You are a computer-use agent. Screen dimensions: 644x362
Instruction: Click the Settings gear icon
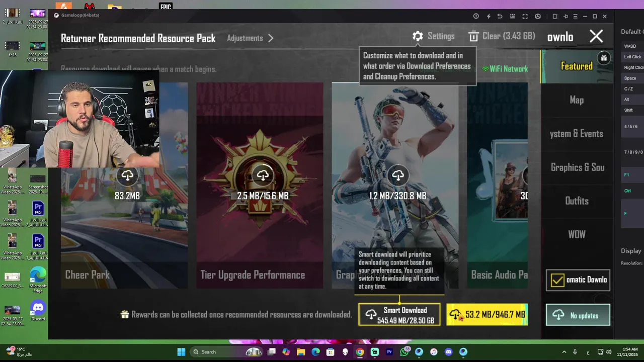[x=418, y=36]
